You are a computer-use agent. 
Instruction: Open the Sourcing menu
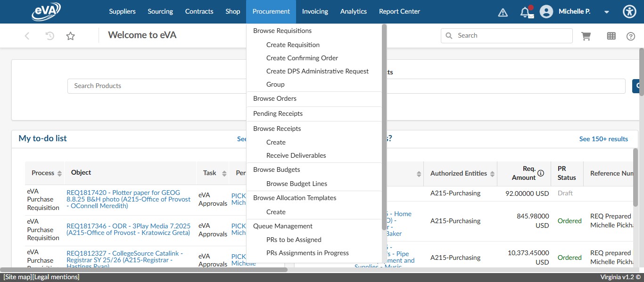(160, 11)
